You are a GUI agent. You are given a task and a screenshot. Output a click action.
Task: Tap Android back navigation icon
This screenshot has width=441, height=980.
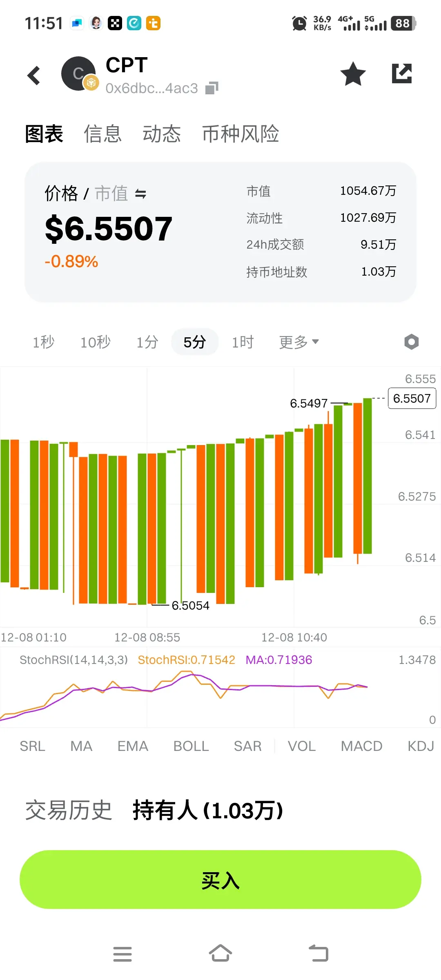[x=318, y=953]
